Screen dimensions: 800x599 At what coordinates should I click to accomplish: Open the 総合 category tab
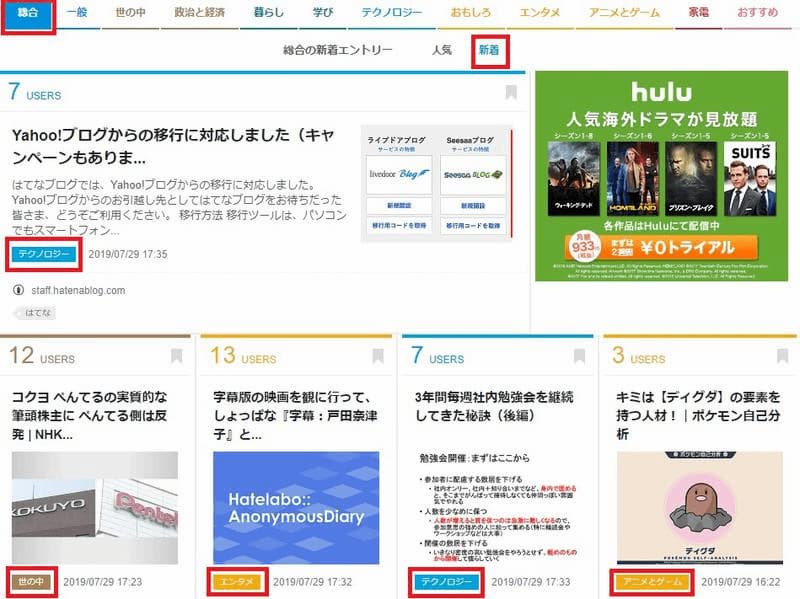point(27,13)
